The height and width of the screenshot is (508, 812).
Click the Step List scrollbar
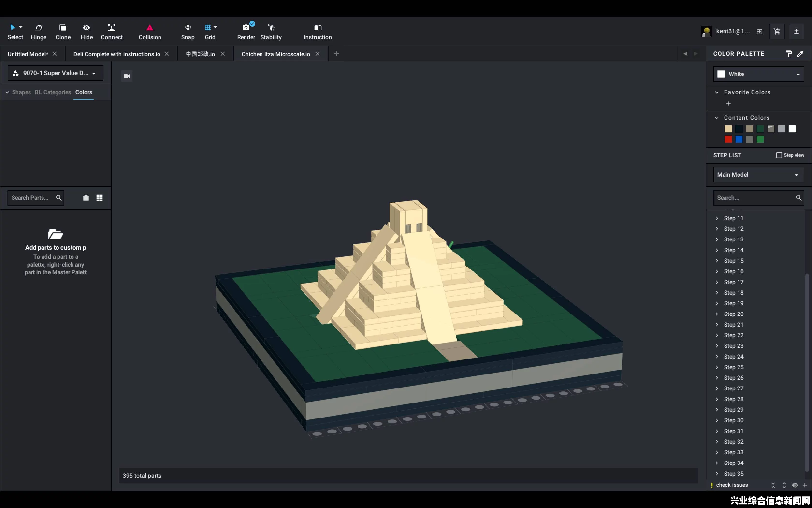click(807, 372)
